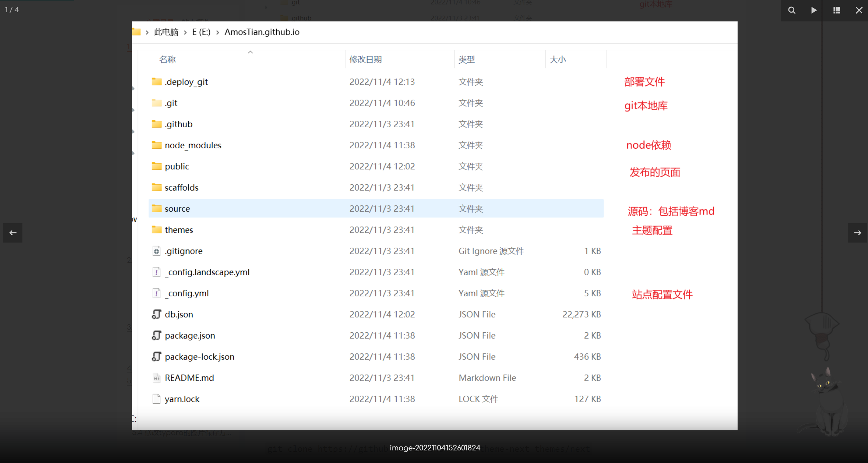This screenshot has width=868, height=463.
Task: Click the red annotation 发布的页面
Action: point(655,172)
